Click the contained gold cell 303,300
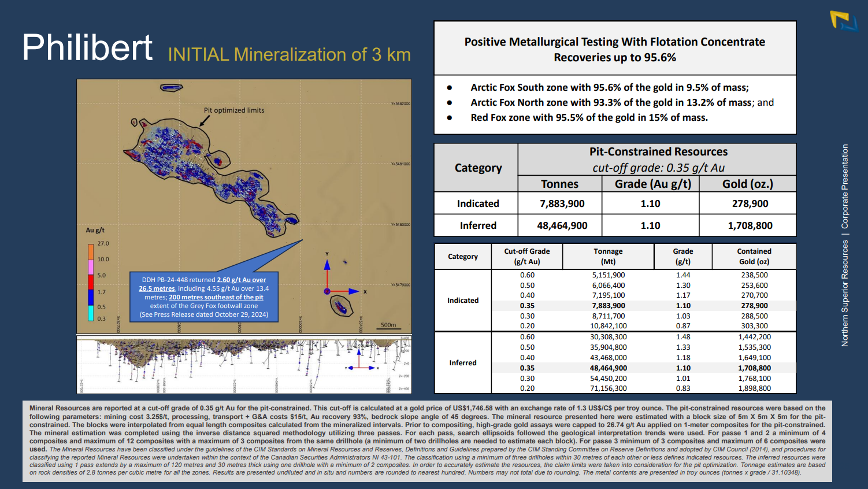The width and height of the screenshot is (868, 489). [x=755, y=326]
